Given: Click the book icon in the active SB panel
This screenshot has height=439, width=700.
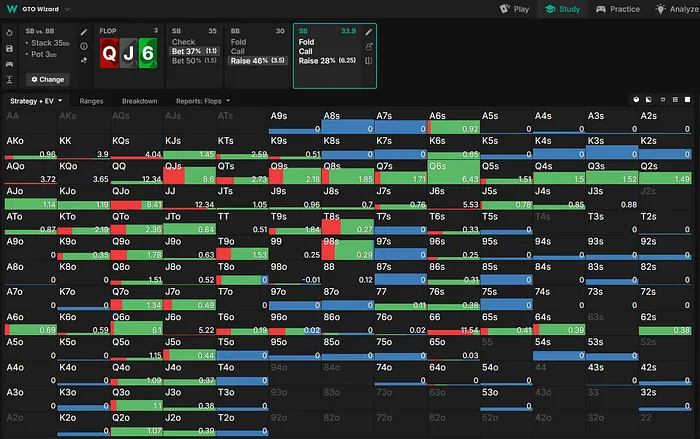Looking at the screenshot, I should (369, 60).
